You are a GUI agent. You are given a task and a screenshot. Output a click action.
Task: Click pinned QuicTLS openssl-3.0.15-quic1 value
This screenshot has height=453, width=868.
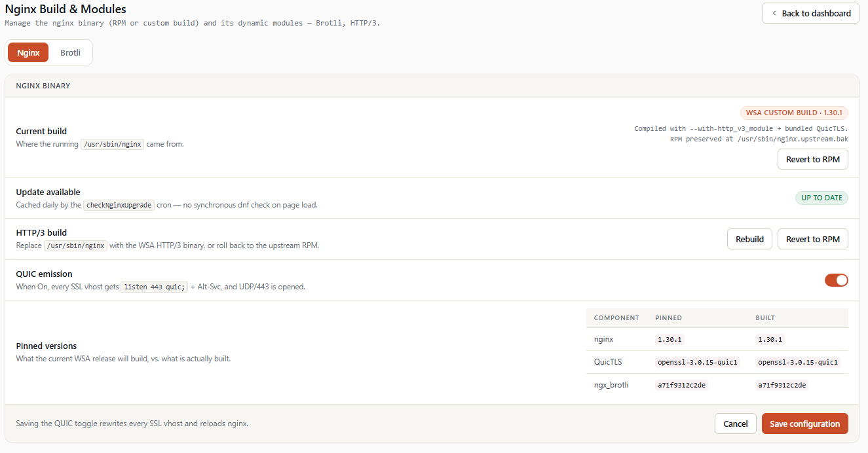coord(698,363)
